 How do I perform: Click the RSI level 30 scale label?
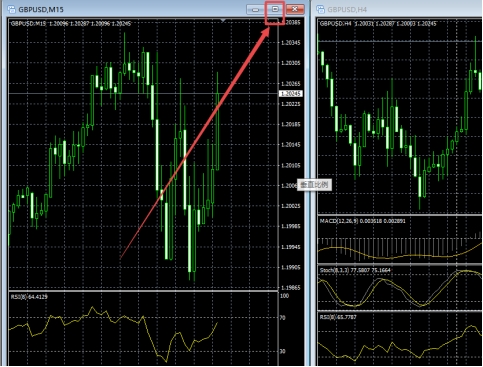tap(283, 351)
